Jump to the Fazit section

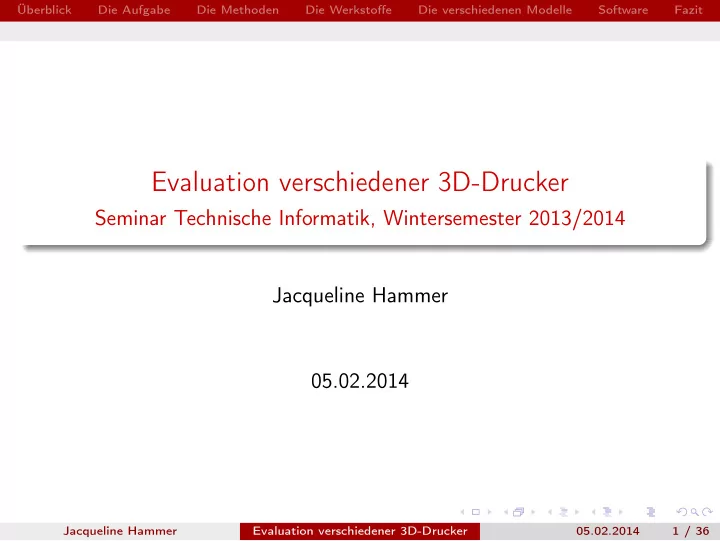(x=688, y=10)
